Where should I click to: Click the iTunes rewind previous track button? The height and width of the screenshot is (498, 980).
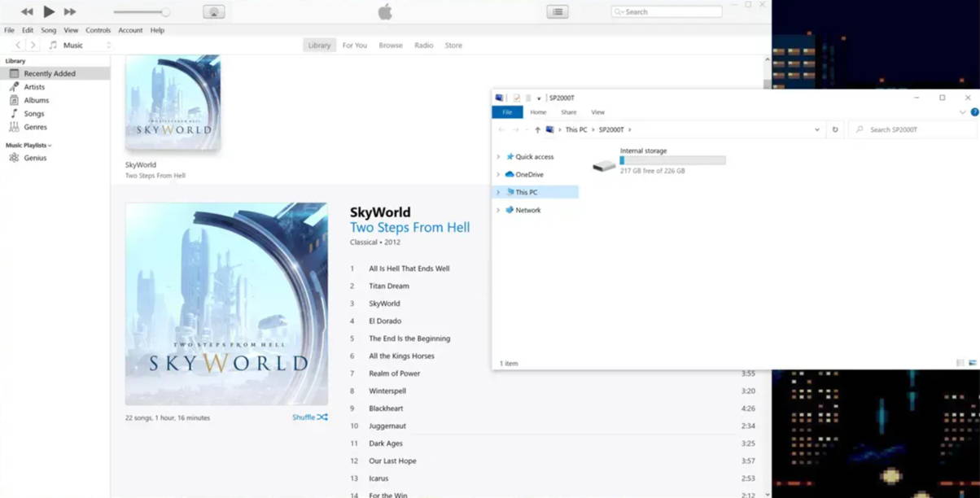point(27,11)
